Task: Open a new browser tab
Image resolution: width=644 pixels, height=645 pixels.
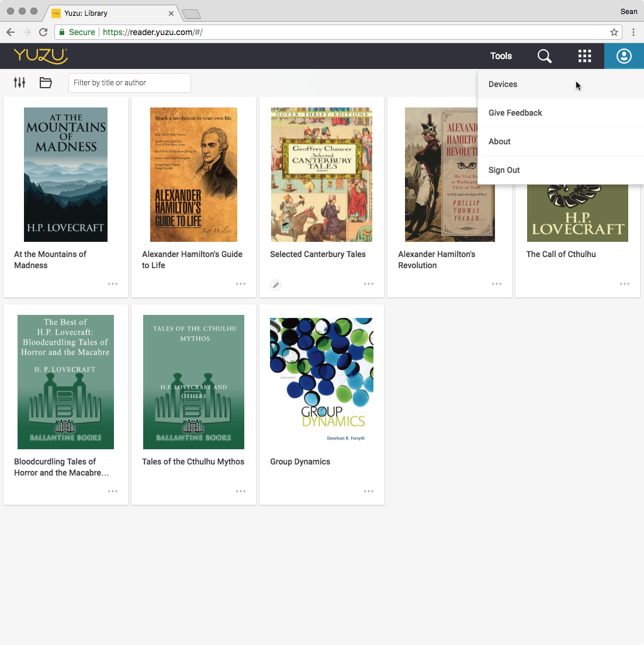Action: pos(191,15)
